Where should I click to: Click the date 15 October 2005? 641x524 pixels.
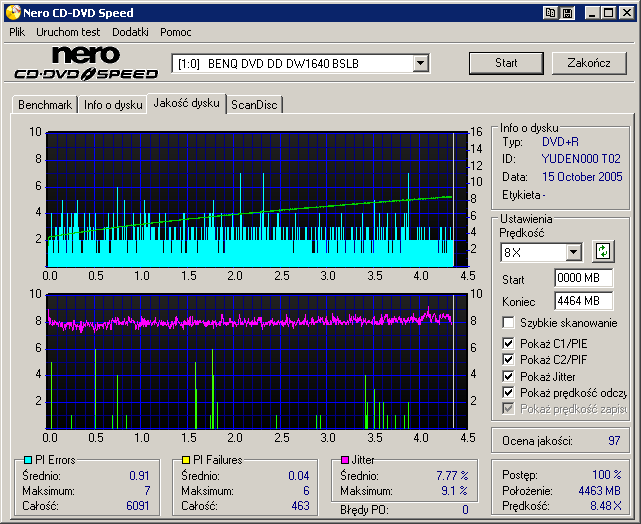(x=582, y=177)
